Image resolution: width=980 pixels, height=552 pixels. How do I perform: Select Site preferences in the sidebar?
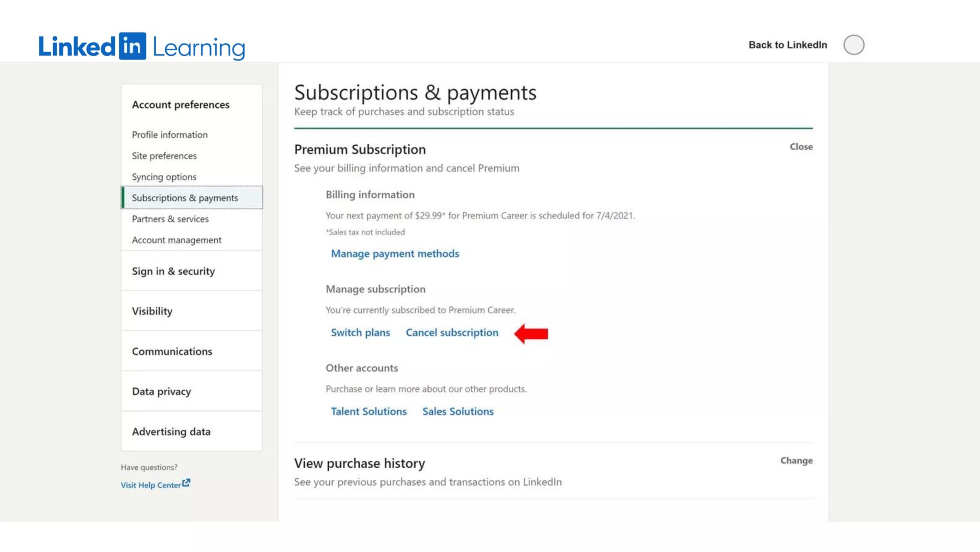pos(164,156)
